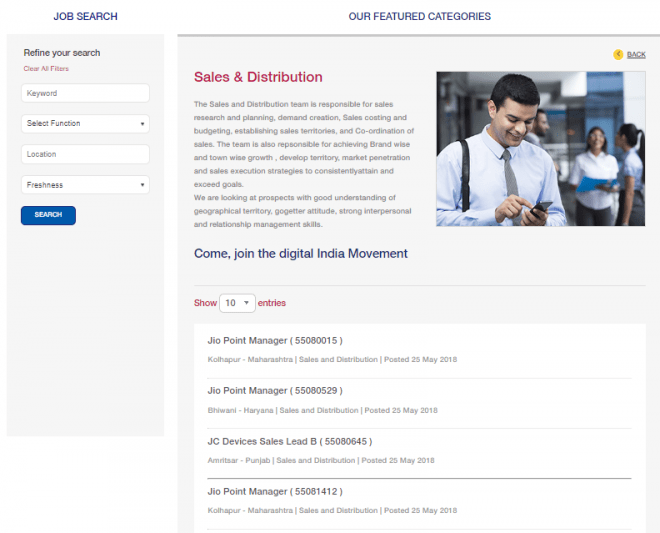This screenshot has width=660, height=533.
Task: Open JC Devices Sales Lead B (55080645)
Action: 290,441
